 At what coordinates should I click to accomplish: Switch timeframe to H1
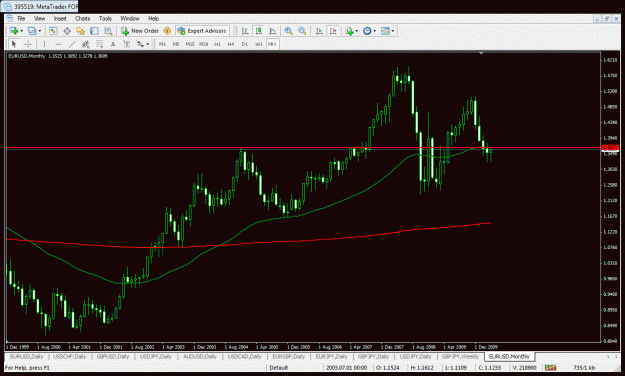tap(217, 44)
